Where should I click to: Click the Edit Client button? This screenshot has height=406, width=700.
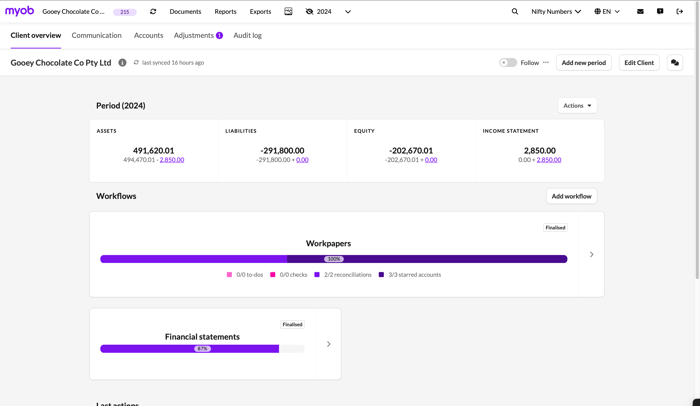tap(639, 63)
